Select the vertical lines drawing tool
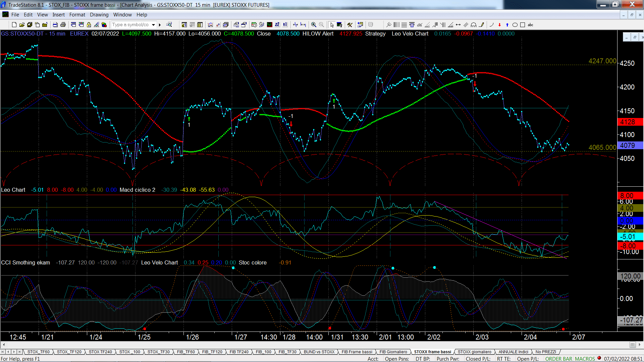644x362 pixels. pos(396,25)
